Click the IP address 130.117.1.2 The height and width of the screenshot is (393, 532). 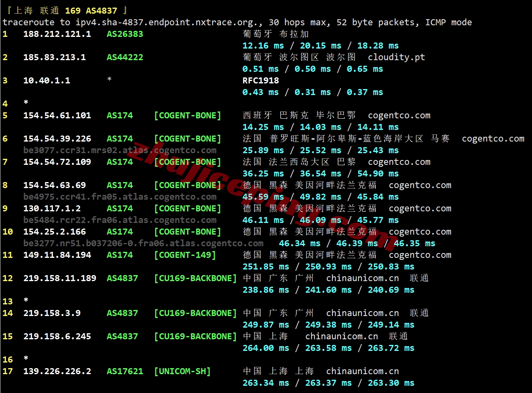tap(52, 209)
